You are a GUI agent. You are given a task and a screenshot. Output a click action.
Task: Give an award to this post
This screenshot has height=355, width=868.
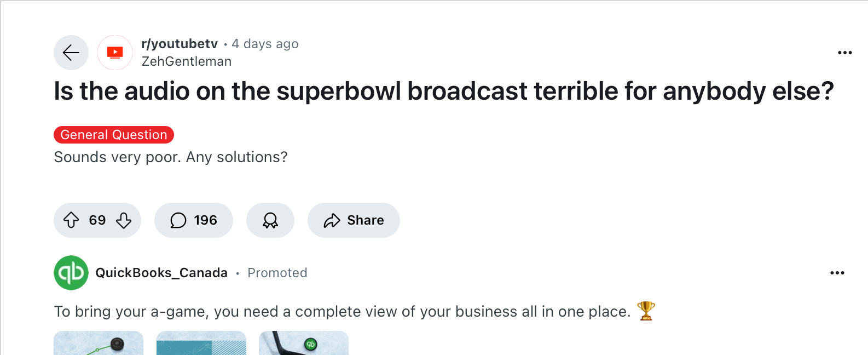[270, 220]
